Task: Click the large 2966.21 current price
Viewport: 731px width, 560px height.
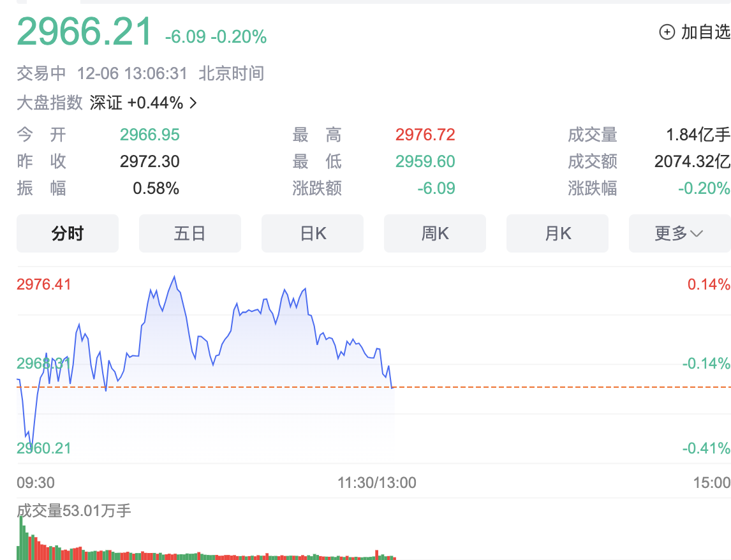Action: click(x=85, y=32)
